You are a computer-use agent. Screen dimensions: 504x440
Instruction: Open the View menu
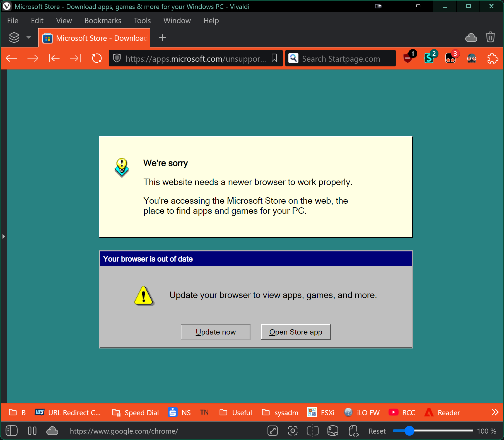[x=64, y=21]
